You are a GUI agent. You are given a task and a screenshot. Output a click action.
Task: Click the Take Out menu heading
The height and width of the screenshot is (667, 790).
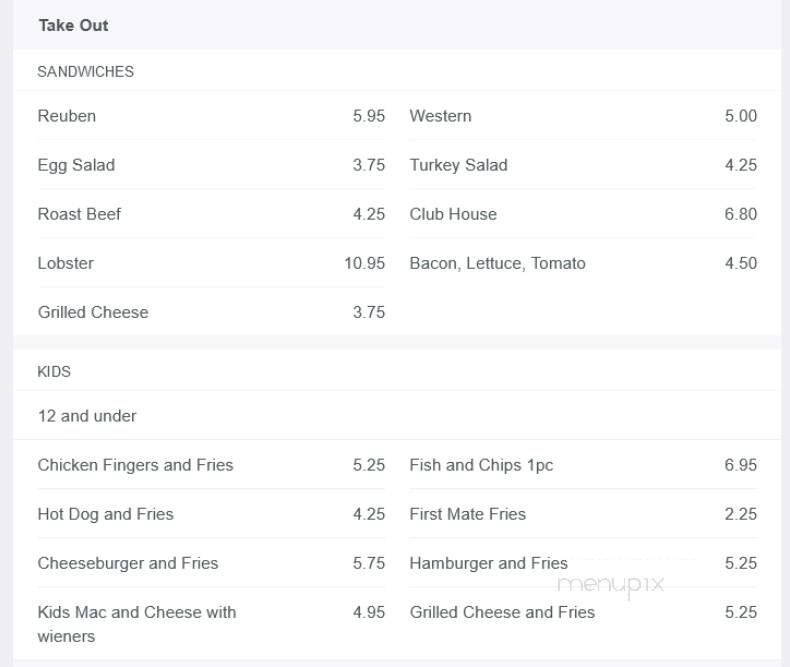coord(74,25)
